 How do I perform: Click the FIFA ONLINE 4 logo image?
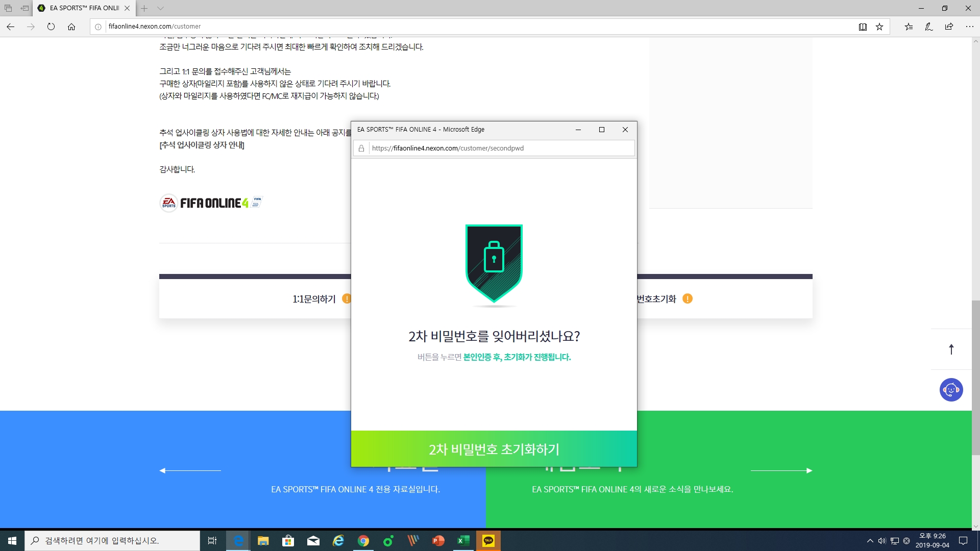210,203
